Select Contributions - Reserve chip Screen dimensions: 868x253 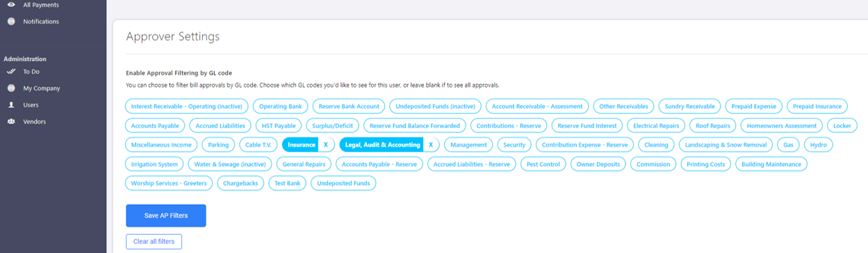[x=509, y=126]
